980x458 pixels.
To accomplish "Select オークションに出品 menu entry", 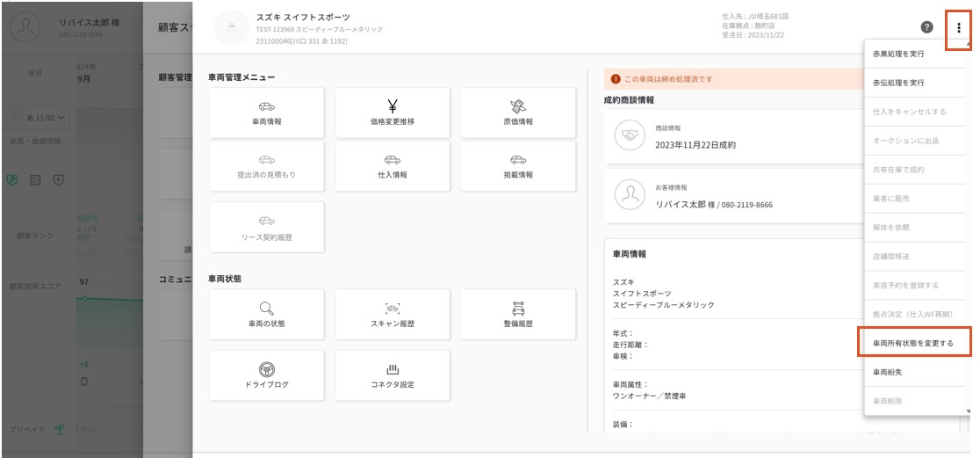I will pyautogui.click(x=917, y=141).
